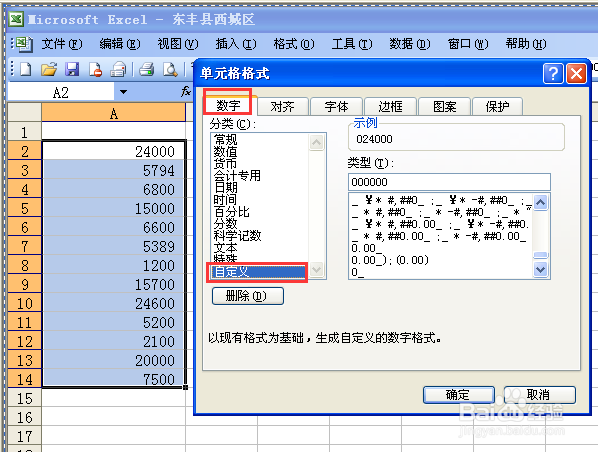Screen dimensions: 598x452
Task: Click category list scroll up arrow
Action: point(316,142)
